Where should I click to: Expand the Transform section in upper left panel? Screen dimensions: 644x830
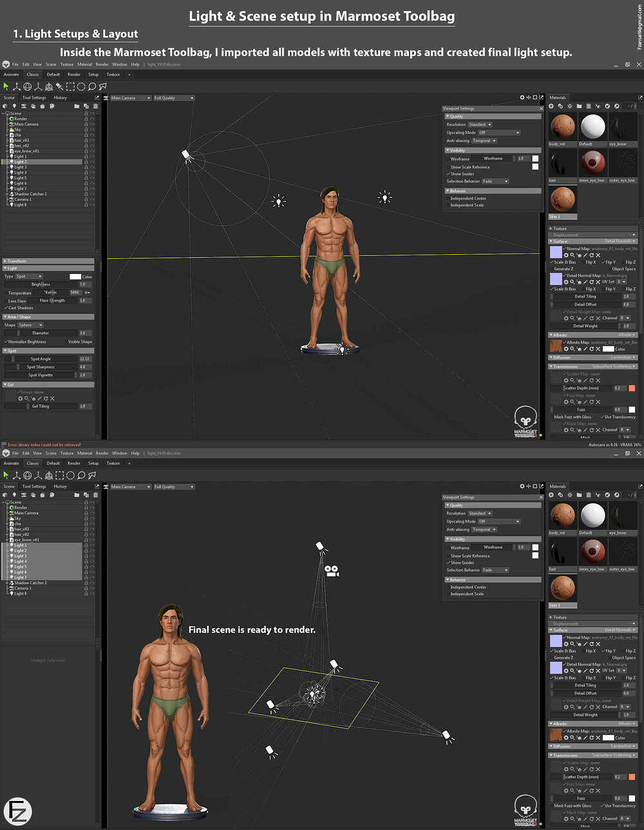point(48,261)
